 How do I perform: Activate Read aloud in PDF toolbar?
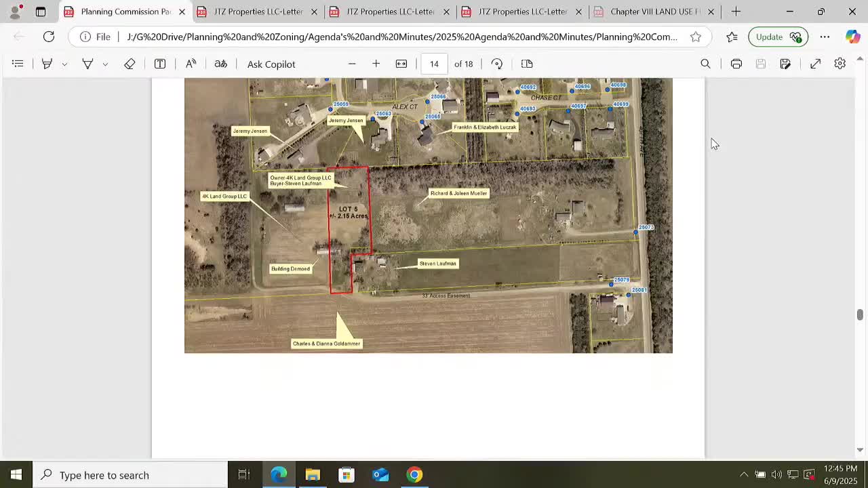click(191, 64)
